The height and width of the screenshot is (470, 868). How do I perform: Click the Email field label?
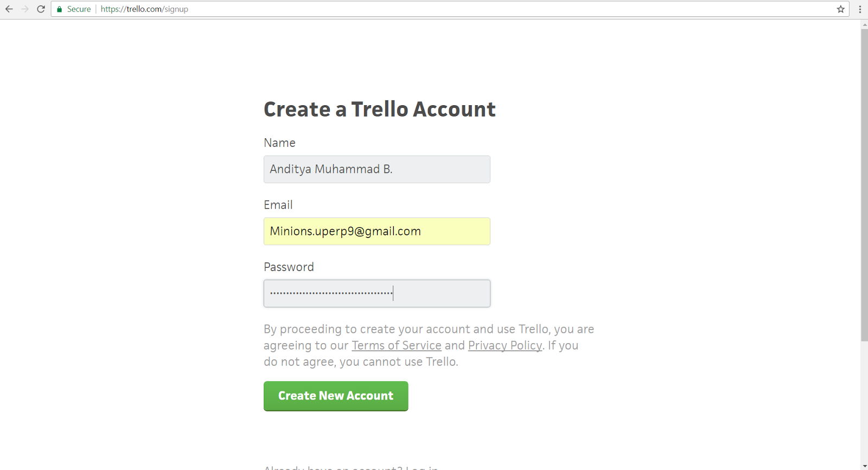click(x=278, y=205)
